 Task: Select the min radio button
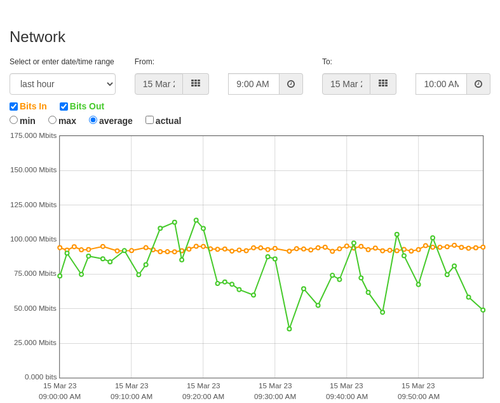click(x=14, y=120)
